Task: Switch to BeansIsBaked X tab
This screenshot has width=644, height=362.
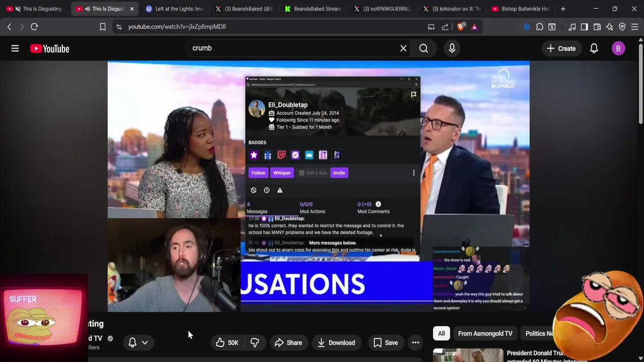Action: [244, 9]
